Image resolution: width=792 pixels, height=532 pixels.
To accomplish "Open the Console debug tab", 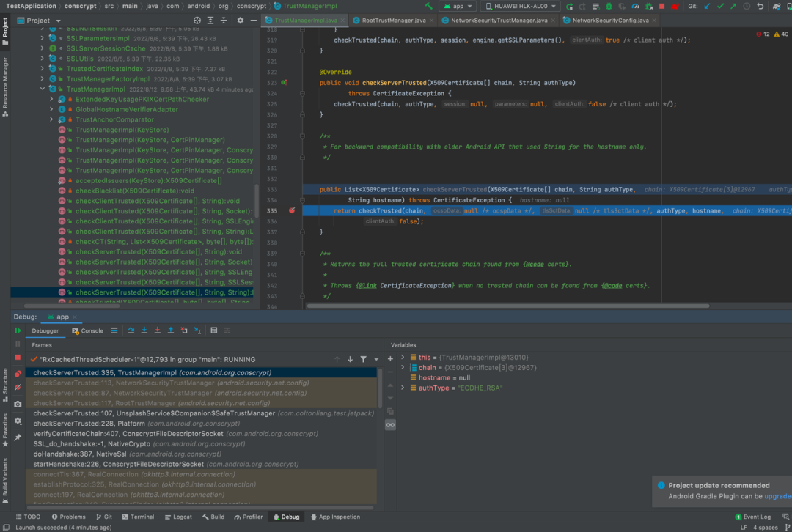I will point(87,330).
